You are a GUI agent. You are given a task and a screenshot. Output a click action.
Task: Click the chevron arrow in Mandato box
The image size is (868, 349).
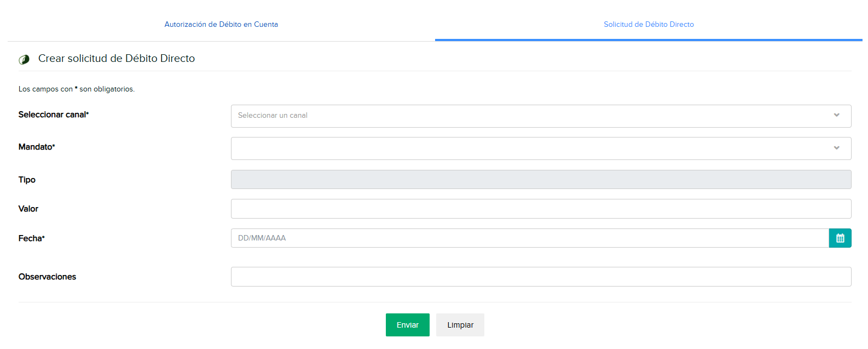pyautogui.click(x=836, y=148)
